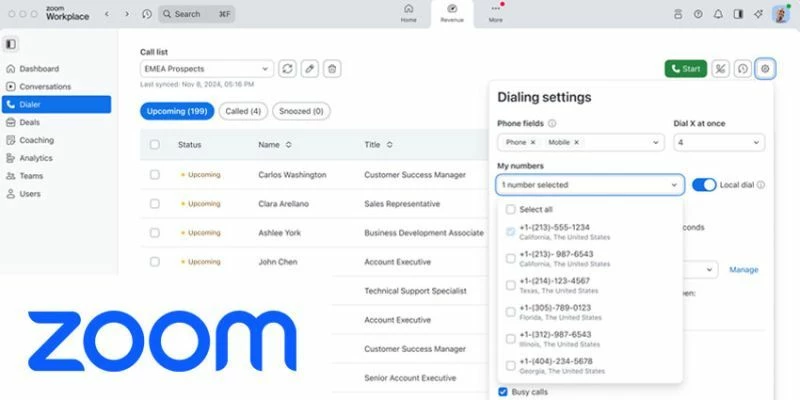Go back with the left arrow

(x=107, y=14)
